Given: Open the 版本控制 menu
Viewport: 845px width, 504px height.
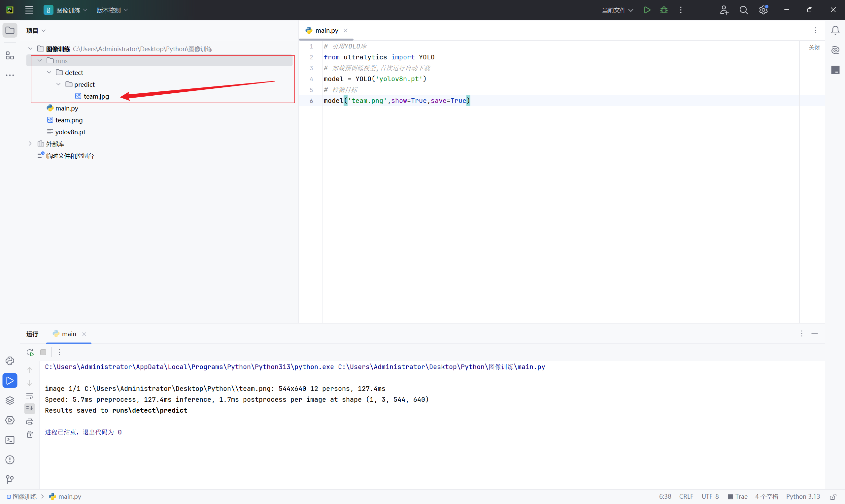Looking at the screenshot, I should click(x=112, y=10).
